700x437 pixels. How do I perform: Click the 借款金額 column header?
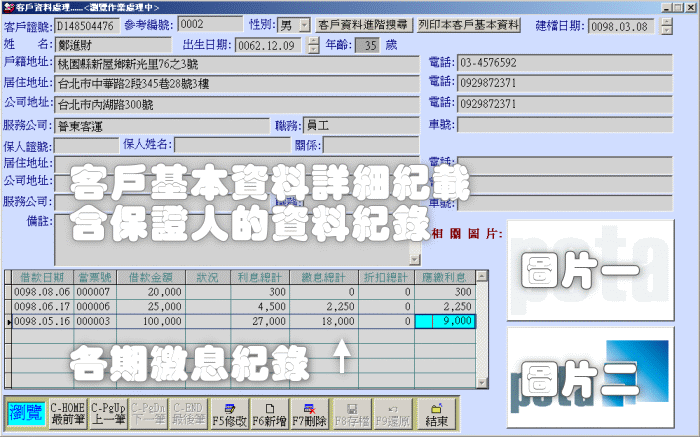coord(151,277)
